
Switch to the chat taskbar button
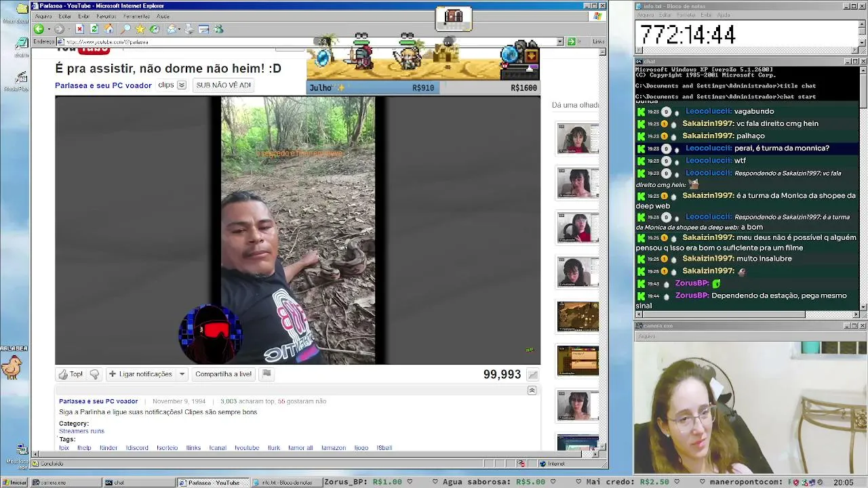(x=138, y=483)
